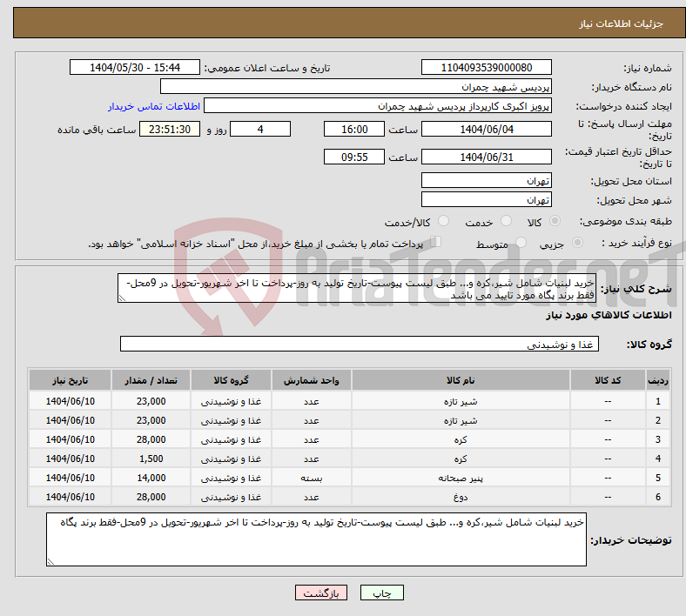Select the کالا radio button
The width and height of the screenshot is (686, 616).
point(555,222)
